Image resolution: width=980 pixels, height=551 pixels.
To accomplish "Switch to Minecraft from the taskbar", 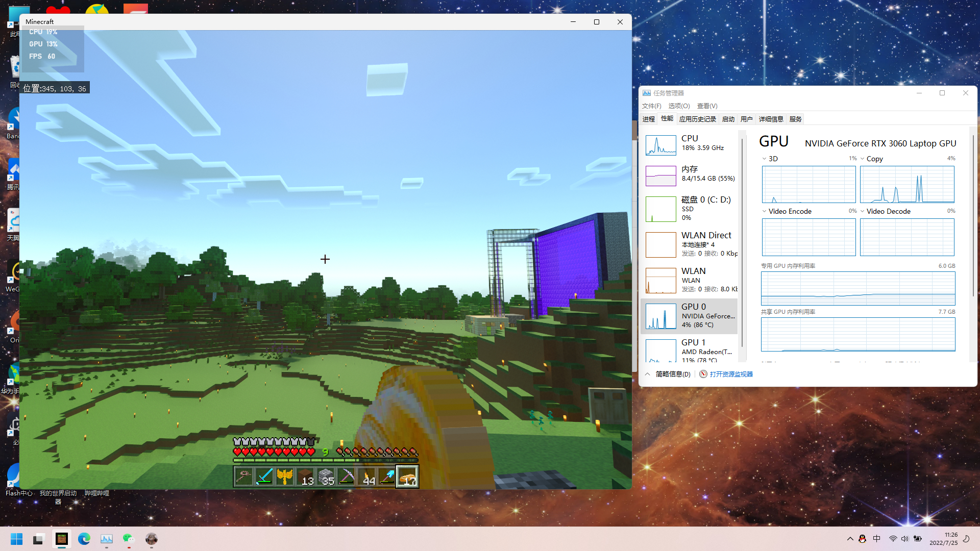I will coord(62,539).
